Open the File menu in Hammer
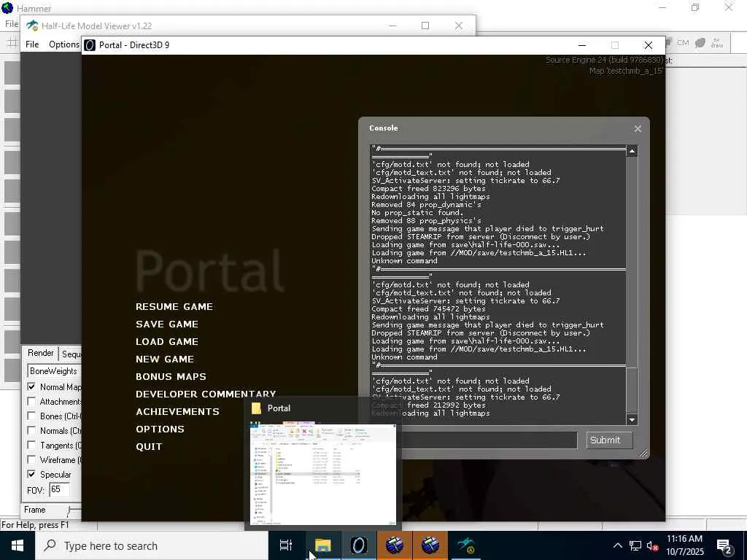Screen dimensions: 747x560 pos(12,24)
